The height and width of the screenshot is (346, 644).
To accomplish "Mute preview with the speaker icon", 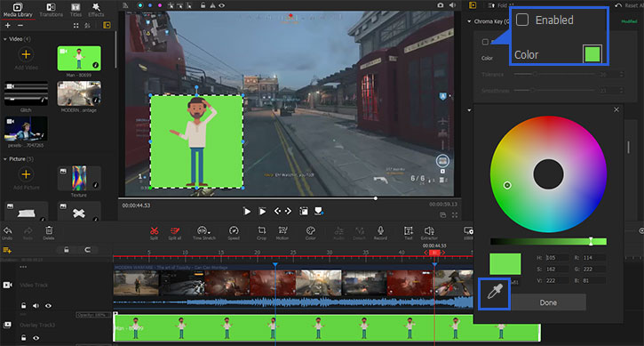I will coord(453,5).
